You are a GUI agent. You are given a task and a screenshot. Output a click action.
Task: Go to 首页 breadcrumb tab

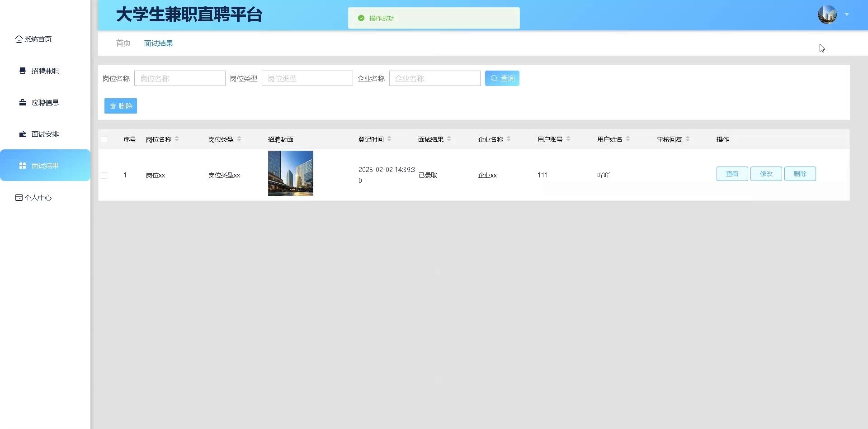pyautogui.click(x=123, y=43)
